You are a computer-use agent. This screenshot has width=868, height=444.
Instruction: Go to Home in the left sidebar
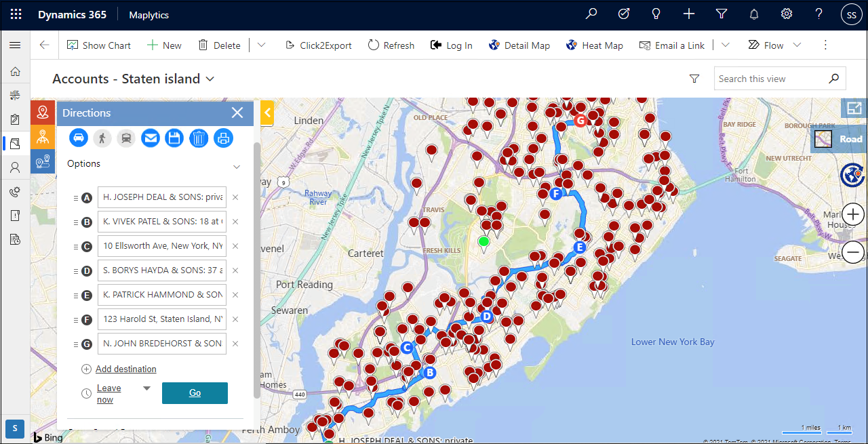coord(15,71)
